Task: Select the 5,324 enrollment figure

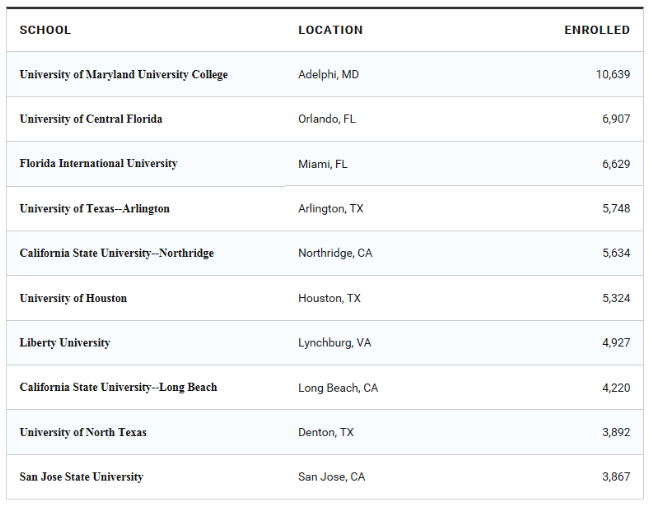Action: (615, 298)
